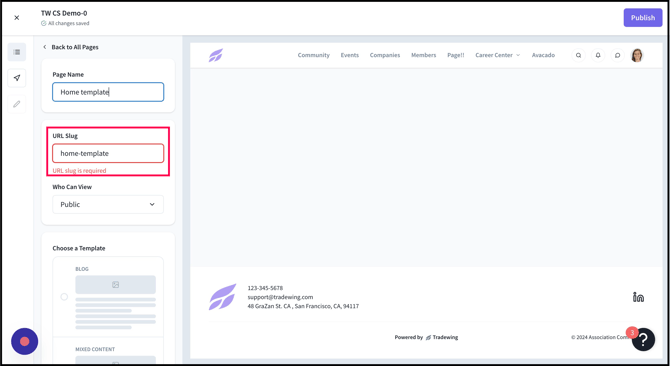The height and width of the screenshot is (366, 670).
Task: Open the navigation arrow icon in the sidebar
Action: point(17,78)
